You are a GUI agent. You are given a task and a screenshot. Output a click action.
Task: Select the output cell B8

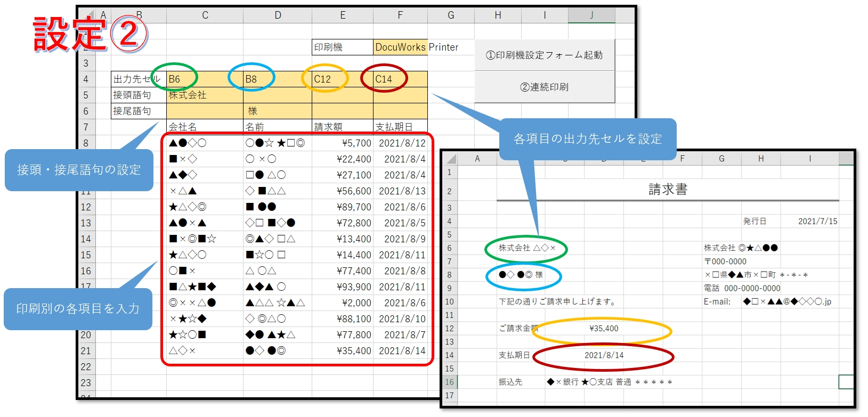[278, 79]
